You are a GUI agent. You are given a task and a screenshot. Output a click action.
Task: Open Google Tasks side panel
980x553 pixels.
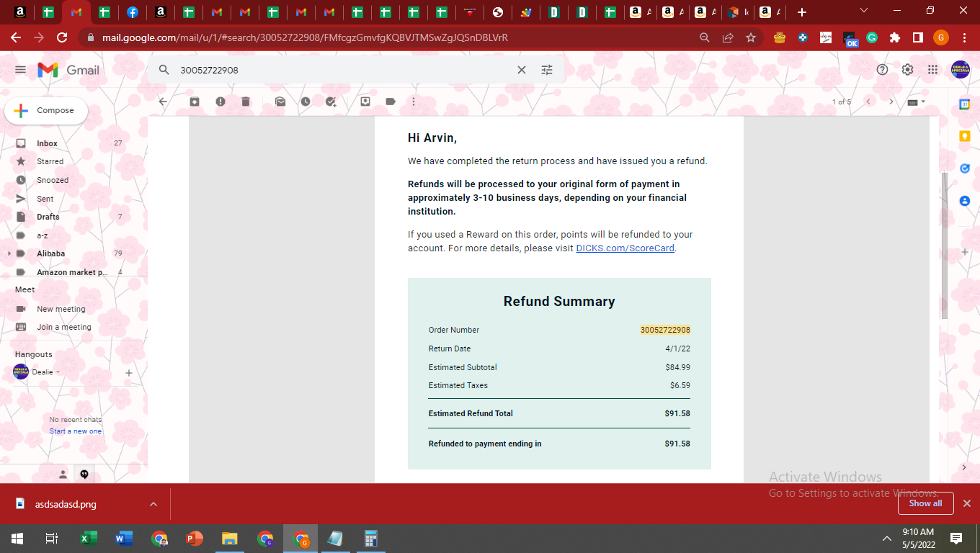coord(965,168)
